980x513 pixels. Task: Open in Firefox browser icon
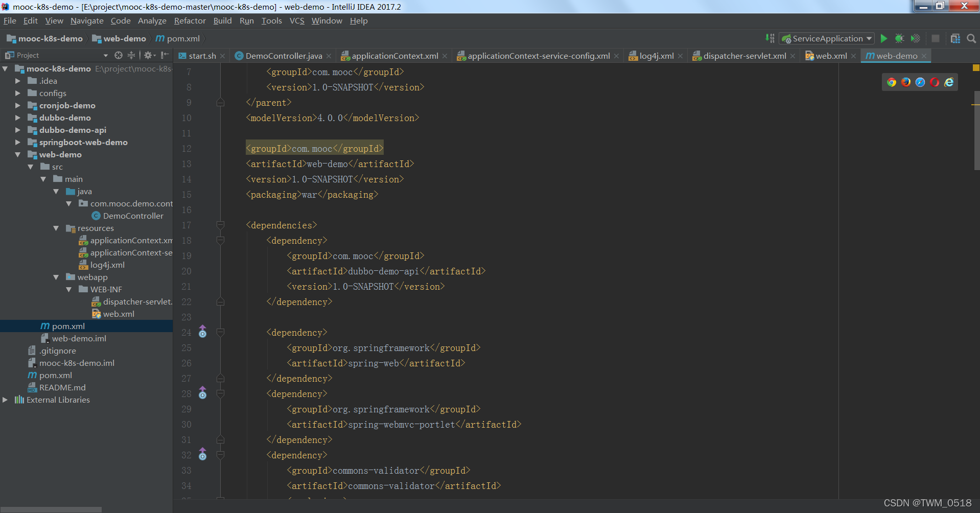click(906, 82)
